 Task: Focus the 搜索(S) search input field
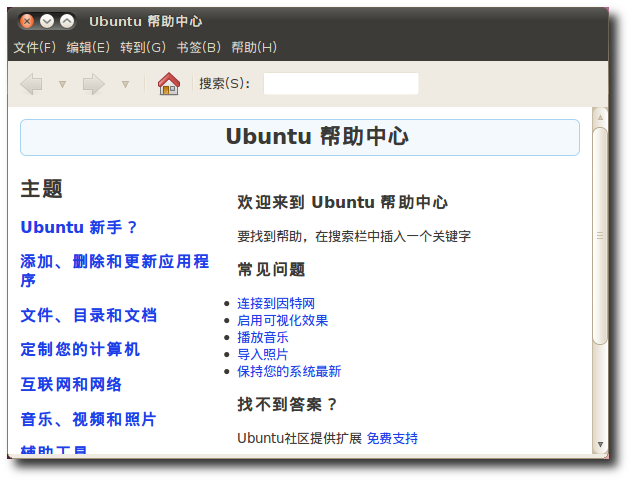coord(341,83)
